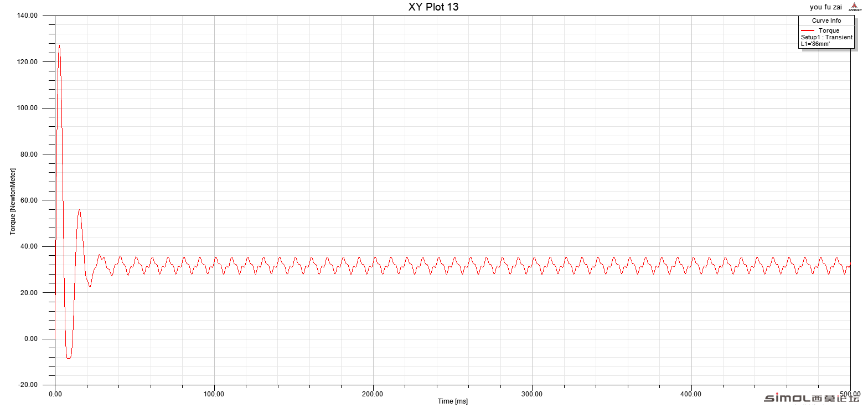868x408 pixels.
Task: Click the Ansoft logo icon
Action: (856, 7)
